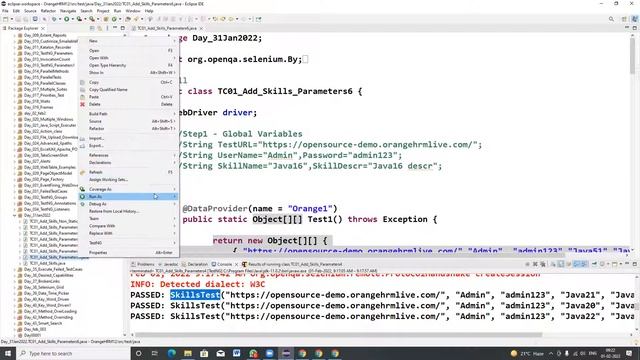This screenshot has width=640, height=360.
Task: Choose Run As in the context menu
Action: point(129,197)
